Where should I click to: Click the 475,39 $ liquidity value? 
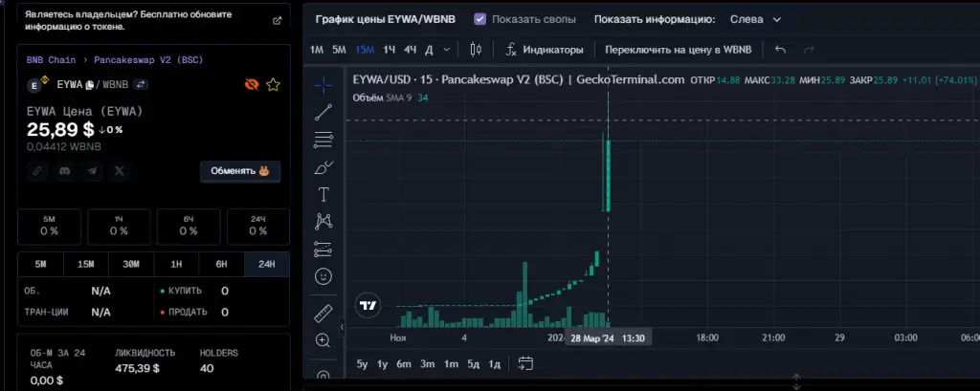[138, 368]
